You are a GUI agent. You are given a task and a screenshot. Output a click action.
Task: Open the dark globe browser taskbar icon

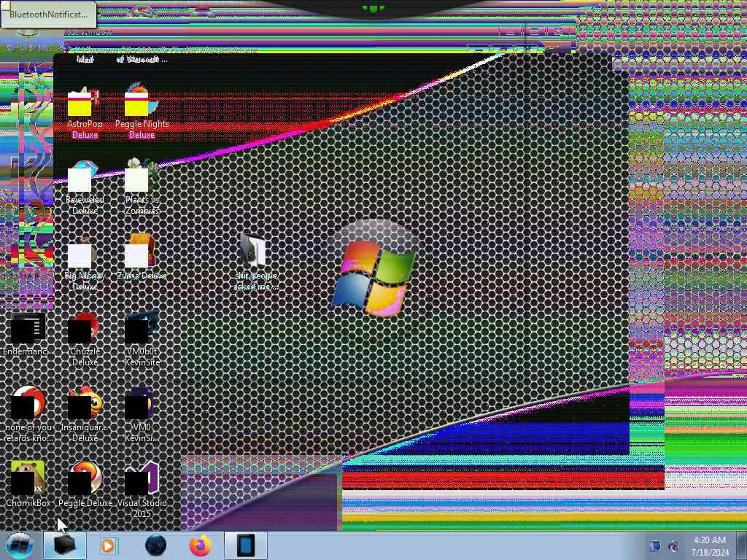[x=155, y=545]
